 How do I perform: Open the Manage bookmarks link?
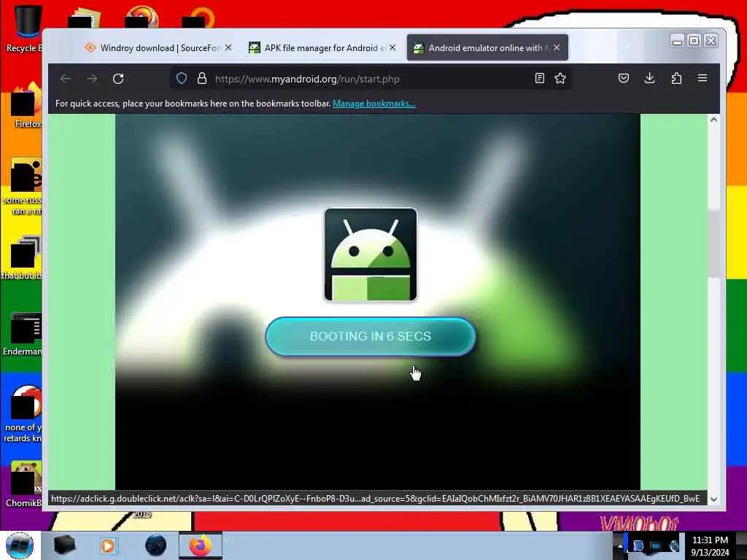click(x=374, y=104)
